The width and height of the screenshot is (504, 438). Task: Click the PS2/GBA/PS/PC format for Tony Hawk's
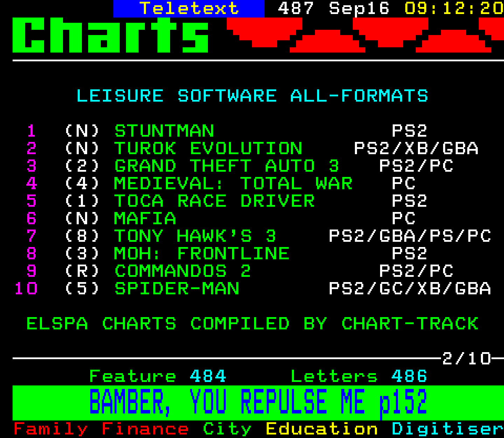tap(410, 236)
